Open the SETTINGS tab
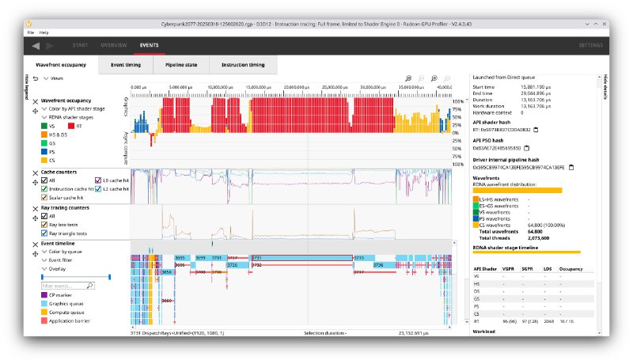This screenshot has height=364, width=633. pyautogui.click(x=590, y=45)
